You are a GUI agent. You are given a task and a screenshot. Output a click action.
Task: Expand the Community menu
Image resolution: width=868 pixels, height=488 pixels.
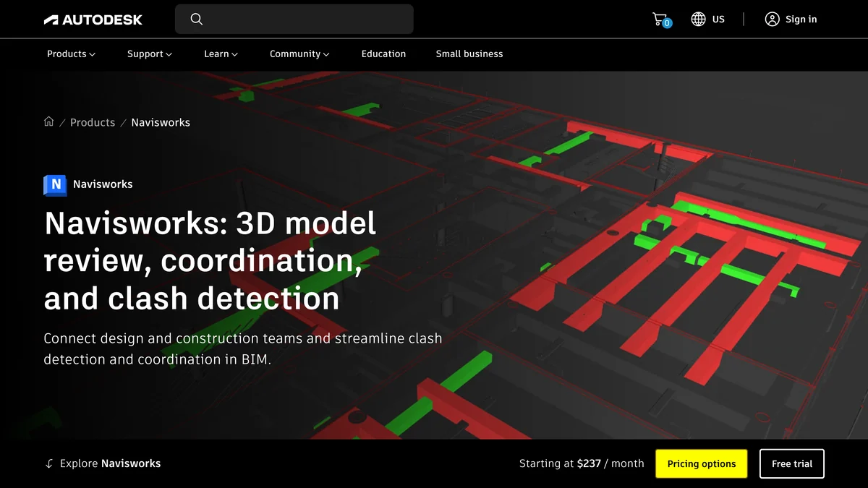pos(299,54)
